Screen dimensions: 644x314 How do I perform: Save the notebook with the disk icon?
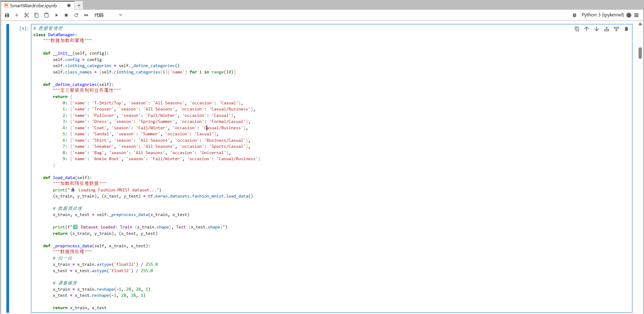(x=7, y=15)
